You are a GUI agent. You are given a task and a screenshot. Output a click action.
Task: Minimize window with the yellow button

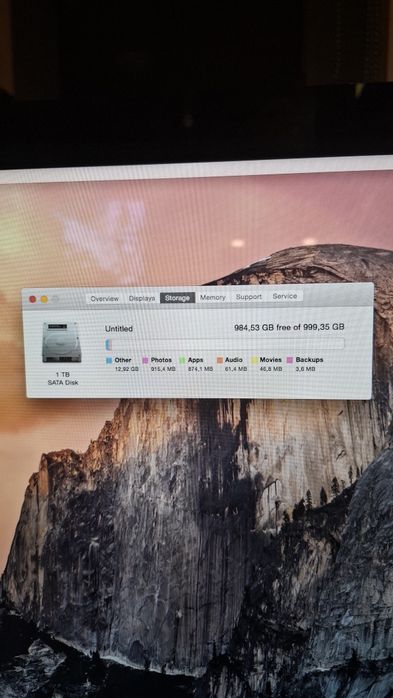[44, 300]
